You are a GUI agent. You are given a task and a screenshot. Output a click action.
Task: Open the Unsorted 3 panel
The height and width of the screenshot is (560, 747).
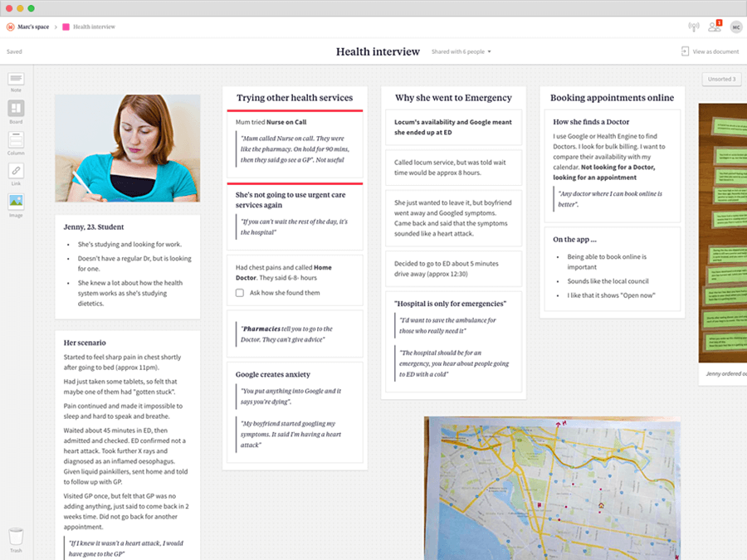(x=721, y=79)
